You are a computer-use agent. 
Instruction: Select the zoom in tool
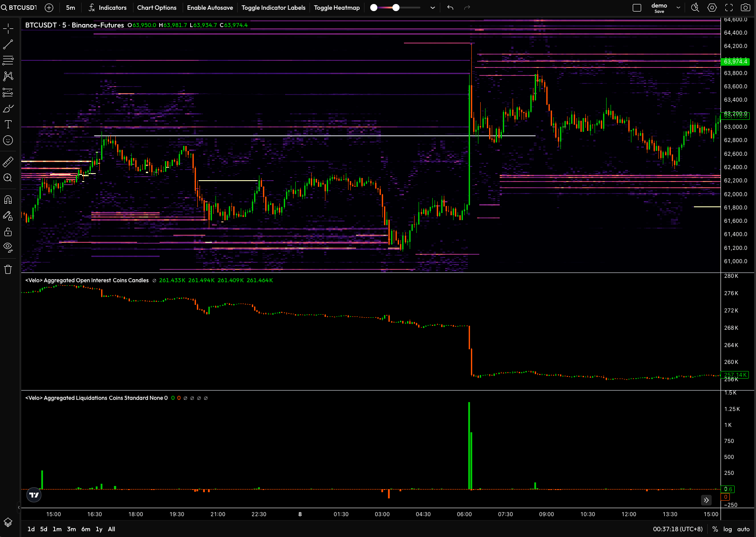point(8,178)
